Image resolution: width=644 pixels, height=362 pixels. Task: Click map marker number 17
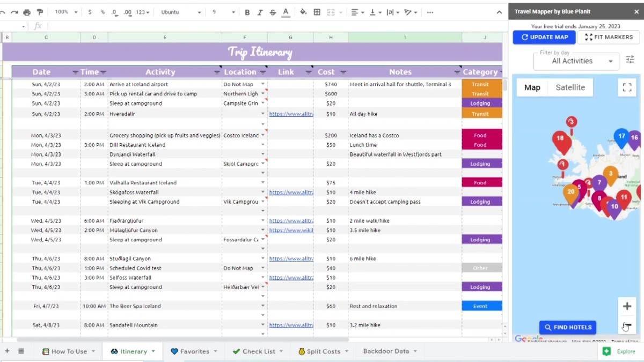pyautogui.click(x=621, y=138)
